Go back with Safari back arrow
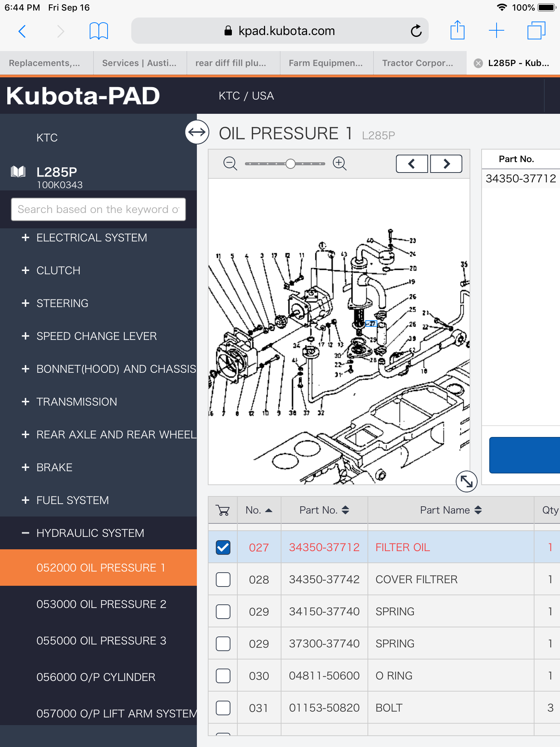The width and height of the screenshot is (560, 747). 22,31
